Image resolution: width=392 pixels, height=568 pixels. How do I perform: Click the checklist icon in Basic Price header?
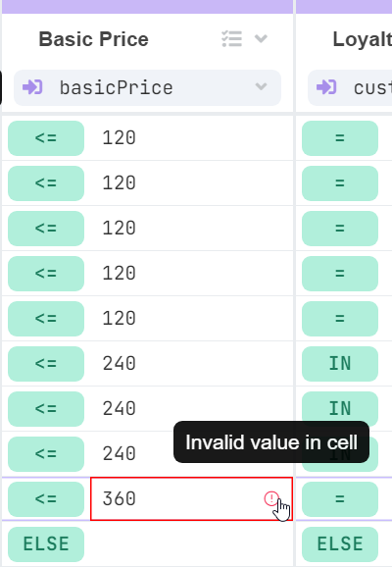point(231,39)
